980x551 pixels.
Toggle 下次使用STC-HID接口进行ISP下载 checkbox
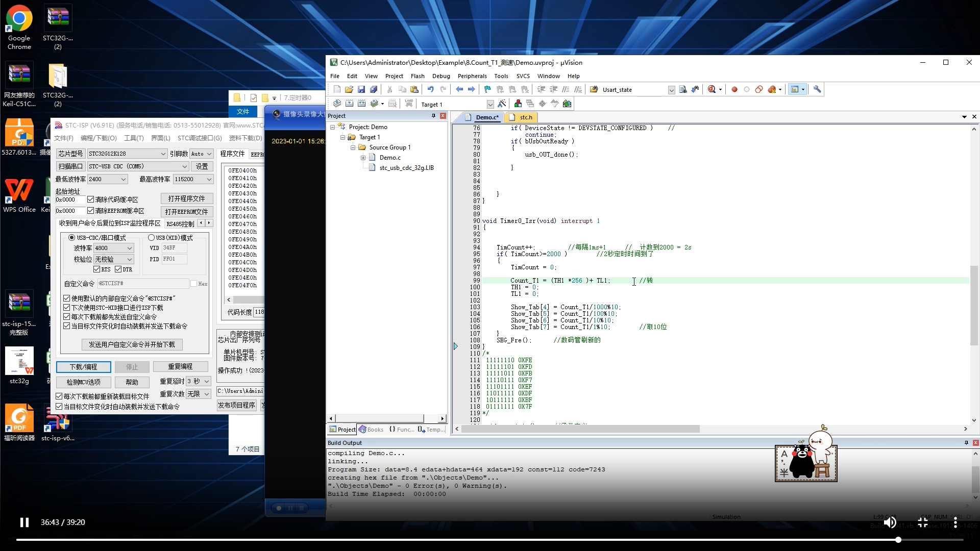pyautogui.click(x=67, y=308)
